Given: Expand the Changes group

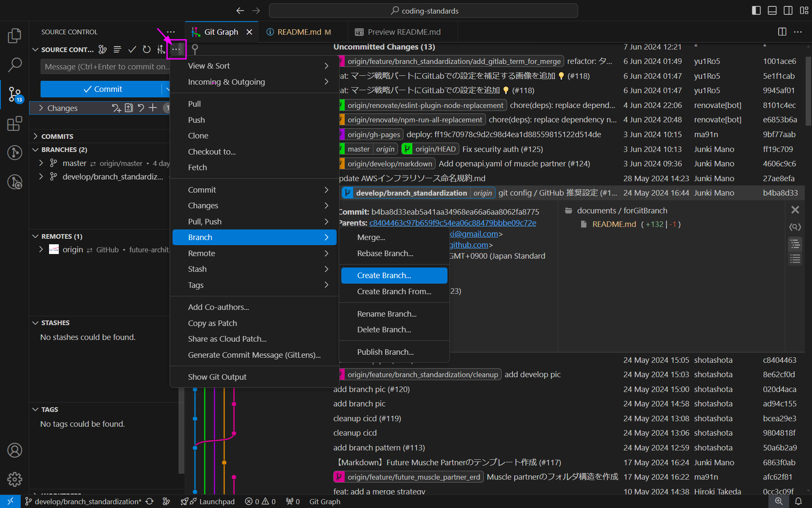Looking at the screenshot, I should tap(41, 108).
